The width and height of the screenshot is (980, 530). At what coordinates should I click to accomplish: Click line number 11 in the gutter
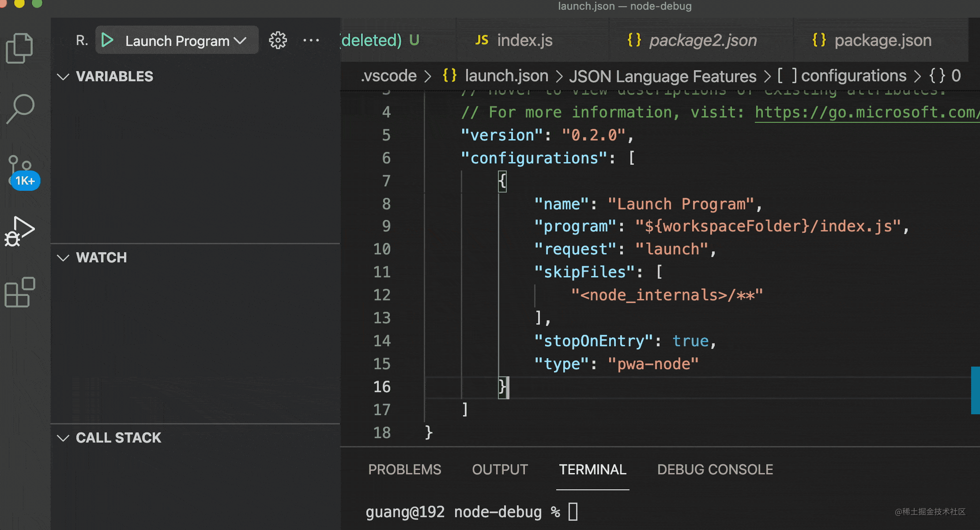(382, 272)
